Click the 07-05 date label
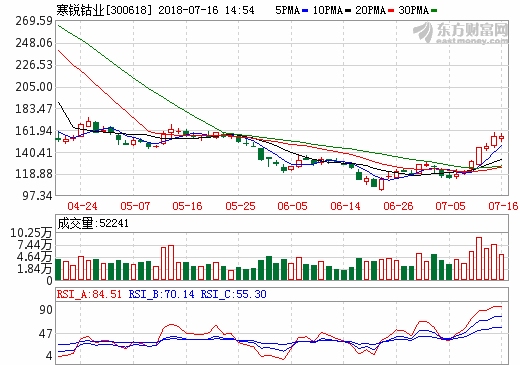520x365 pixels. 450,206
